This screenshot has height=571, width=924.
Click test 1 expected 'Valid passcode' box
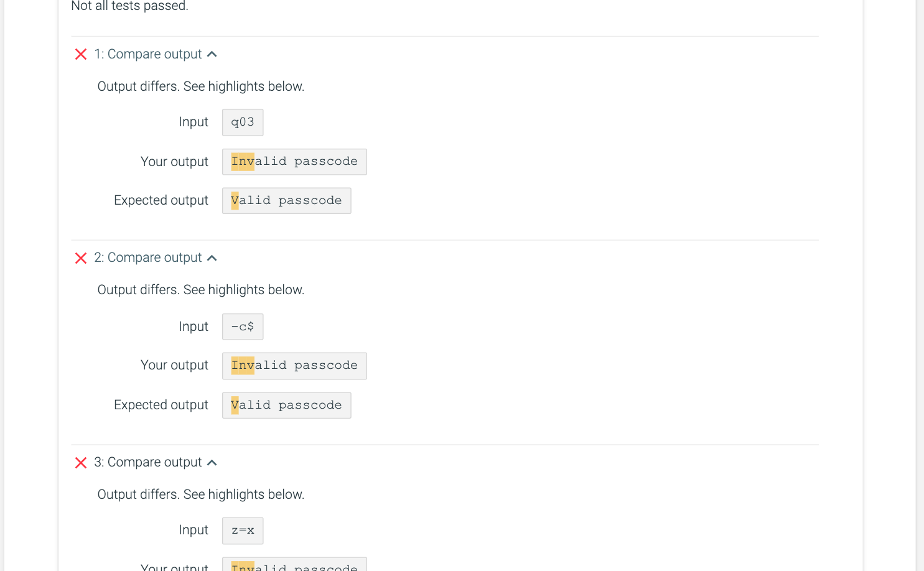point(286,201)
